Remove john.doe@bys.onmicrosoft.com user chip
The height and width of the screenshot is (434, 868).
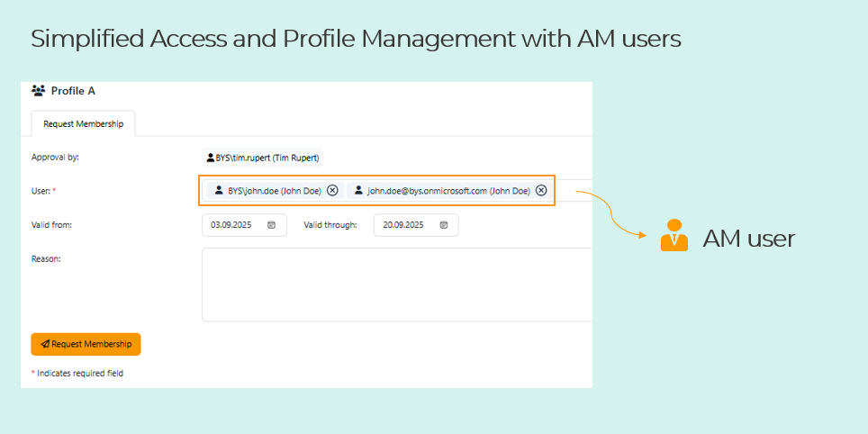[x=541, y=190]
